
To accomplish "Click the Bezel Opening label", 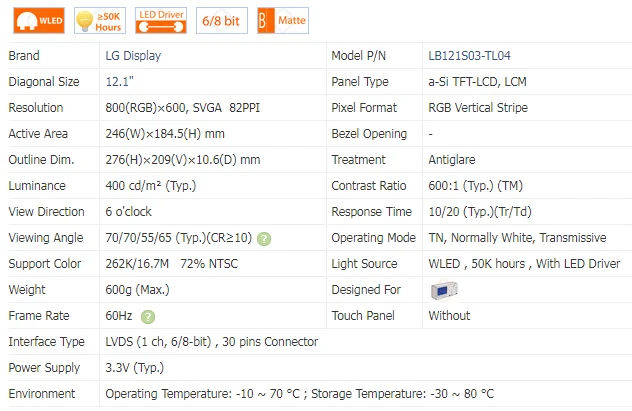I will tap(369, 134).
